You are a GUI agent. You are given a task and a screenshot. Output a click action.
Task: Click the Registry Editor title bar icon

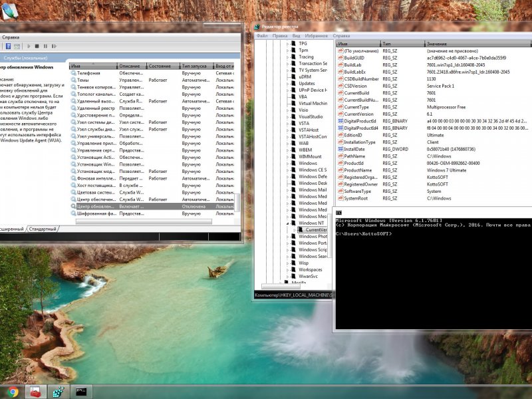[257, 27]
